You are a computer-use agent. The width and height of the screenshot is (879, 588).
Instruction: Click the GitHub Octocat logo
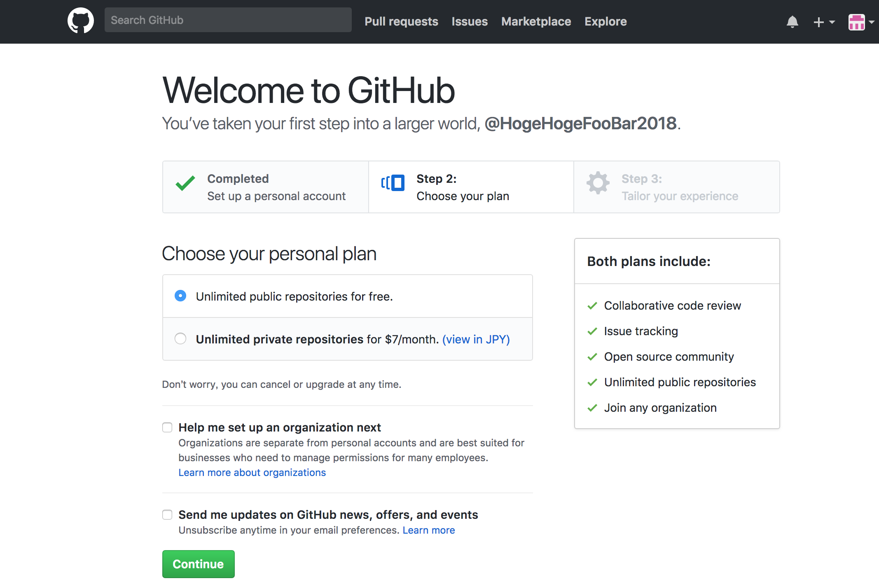[x=81, y=21]
